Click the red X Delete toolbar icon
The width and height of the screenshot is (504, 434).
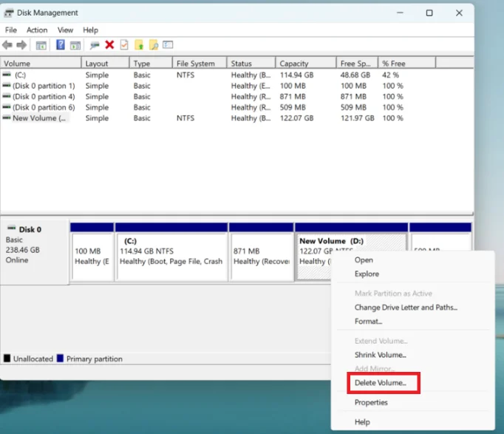109,44
